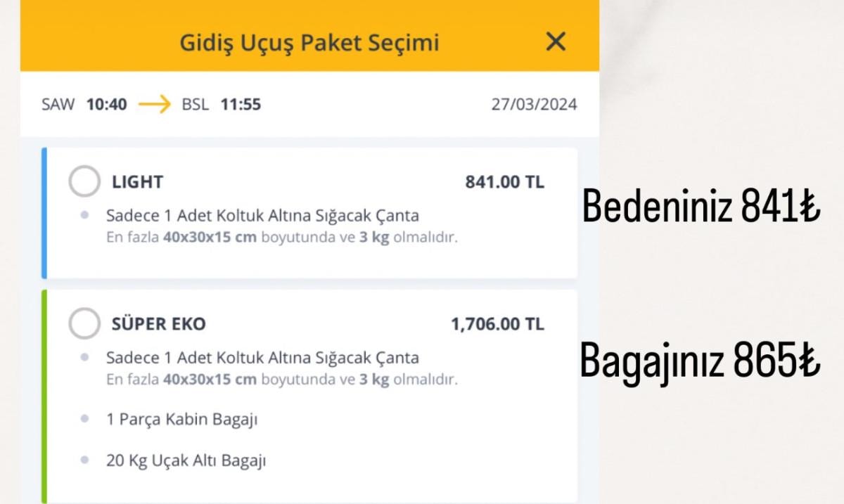
Task: Click the BSL arrival airport code
Action: click(x=196, y=105)
